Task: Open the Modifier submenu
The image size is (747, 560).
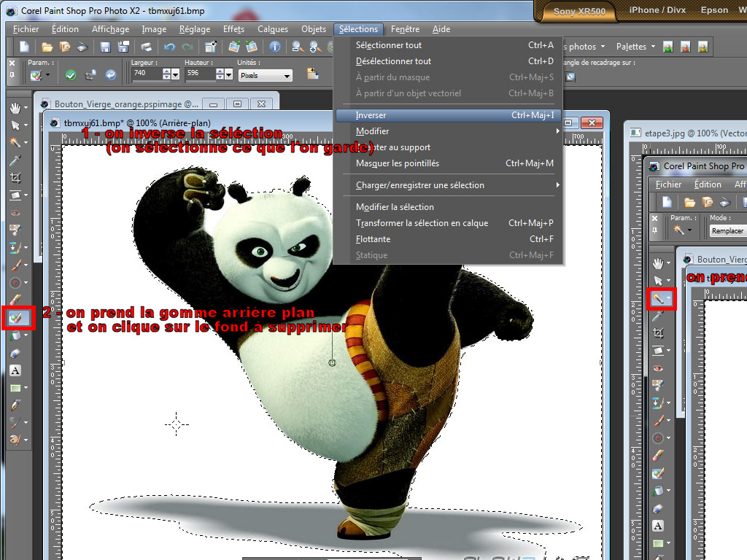Action: [x=448, y=131]
